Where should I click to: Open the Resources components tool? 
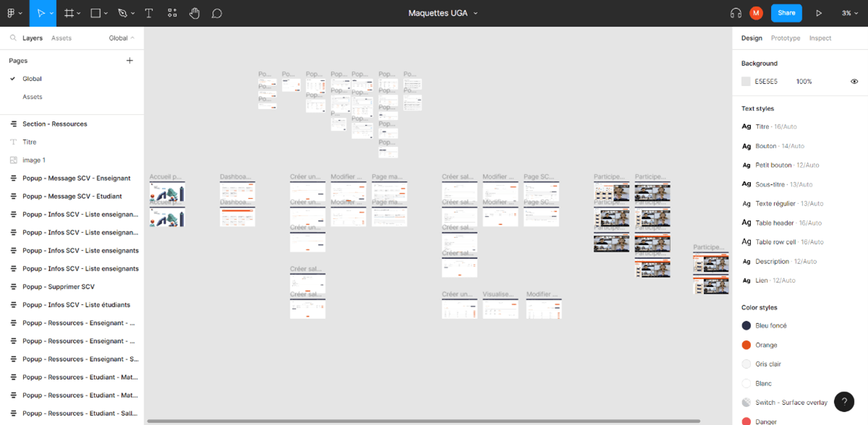[x=172, y=13]
